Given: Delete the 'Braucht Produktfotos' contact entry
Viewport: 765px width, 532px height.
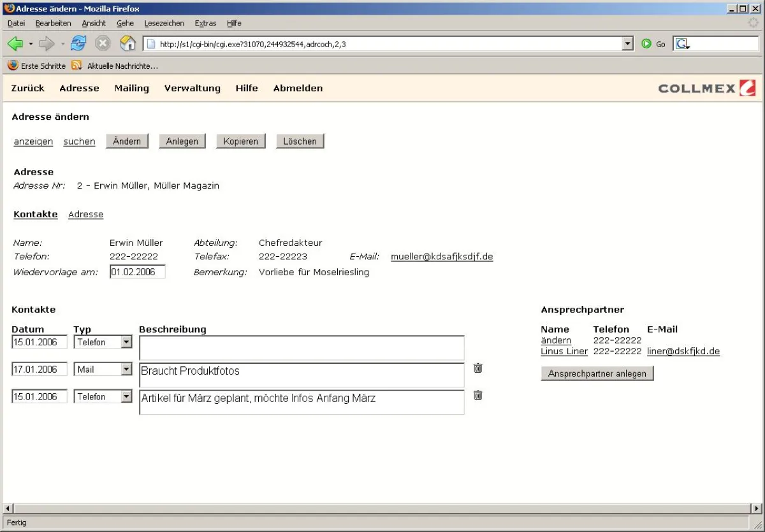Looking at the screenshot, I should (x=478, y=368).
